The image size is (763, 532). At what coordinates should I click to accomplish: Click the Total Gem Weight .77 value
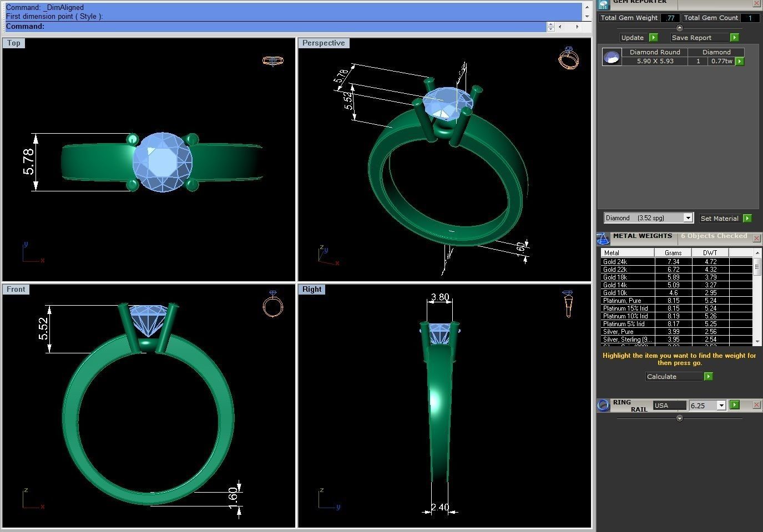point(670,18)
